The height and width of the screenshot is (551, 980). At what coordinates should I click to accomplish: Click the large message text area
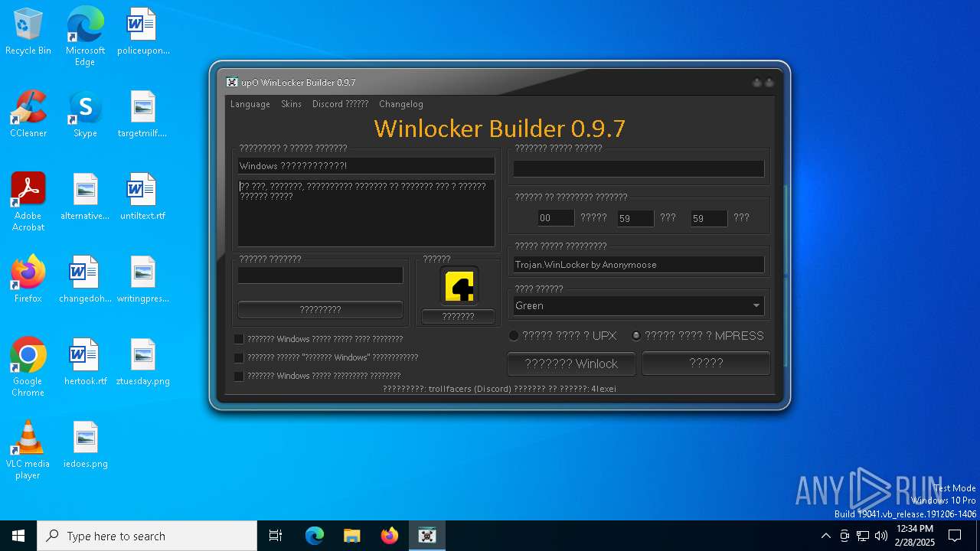pos(366,213)
